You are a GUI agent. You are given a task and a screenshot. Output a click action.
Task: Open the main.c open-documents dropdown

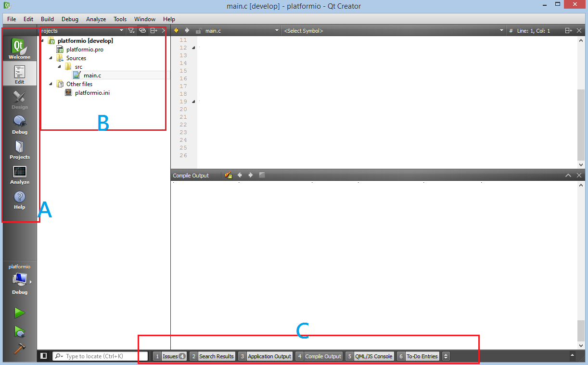click(x=242, y=31)
